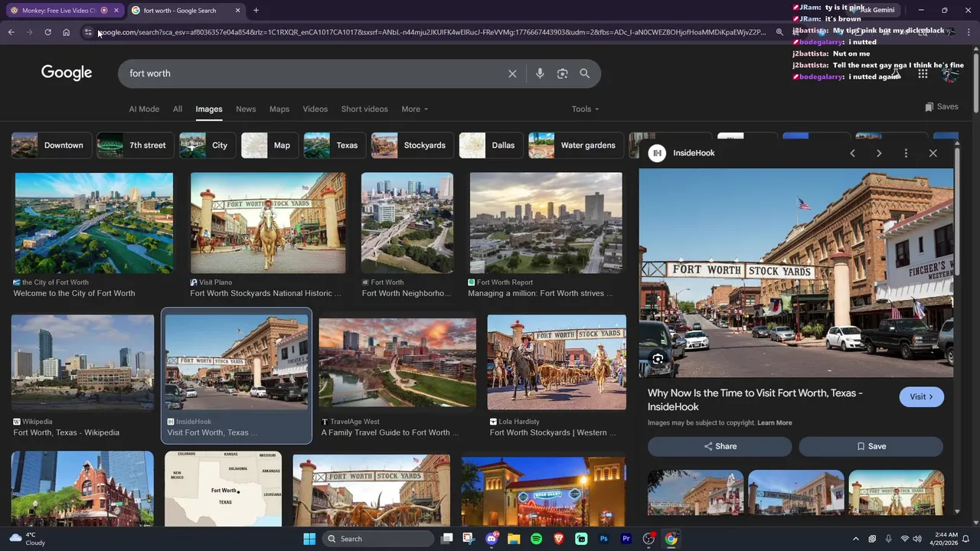Select the Stockyards suggestion chip
This screenshot has width=980, height=551.
click(x=413, y=145)
